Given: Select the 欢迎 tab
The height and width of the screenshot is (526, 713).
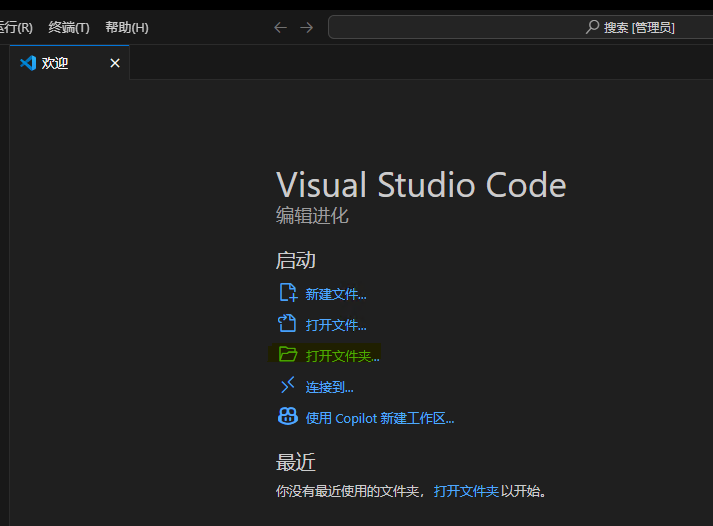Looking at the screenshot, I should (70, 63).
